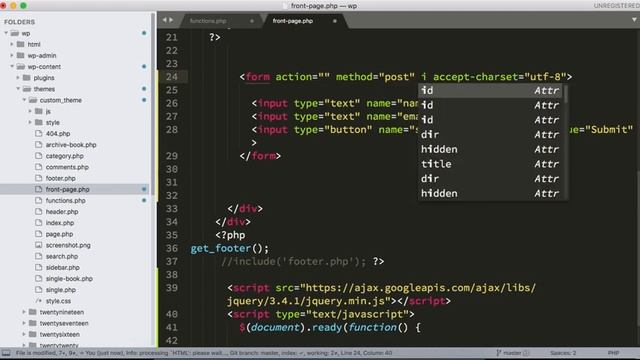Expand the twentysixteen folder
Image resolution: width=640 pixels, height=360 pixels.
[24, 334]
